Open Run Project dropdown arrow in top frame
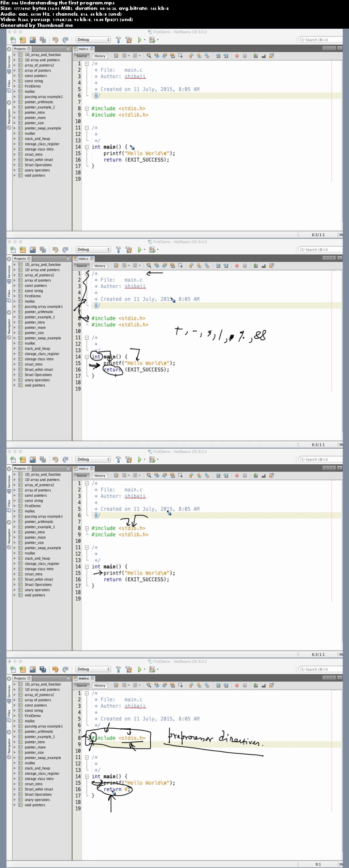The height and width of the screenshot is (868, 349). (145, 40)
